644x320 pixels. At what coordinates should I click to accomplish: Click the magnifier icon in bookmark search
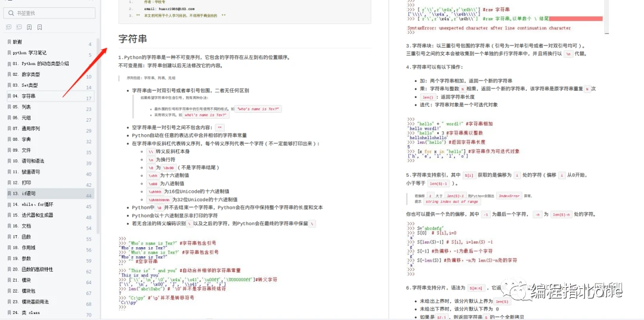11,13
